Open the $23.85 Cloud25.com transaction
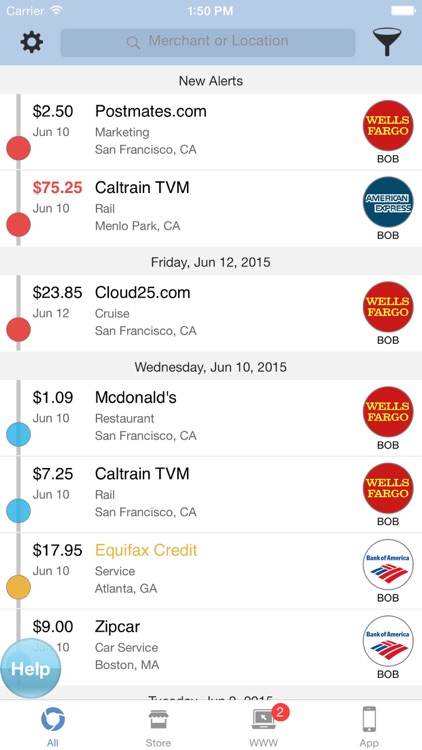 [211, 313]
